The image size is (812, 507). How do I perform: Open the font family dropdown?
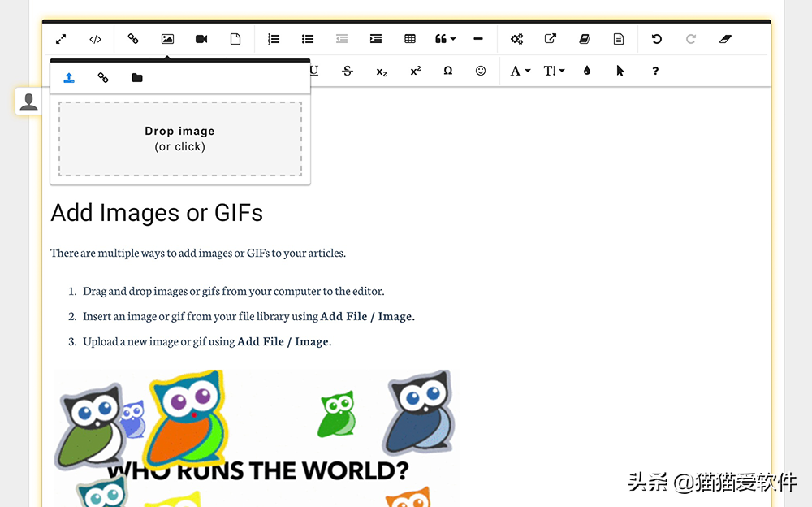click(520, 71)
